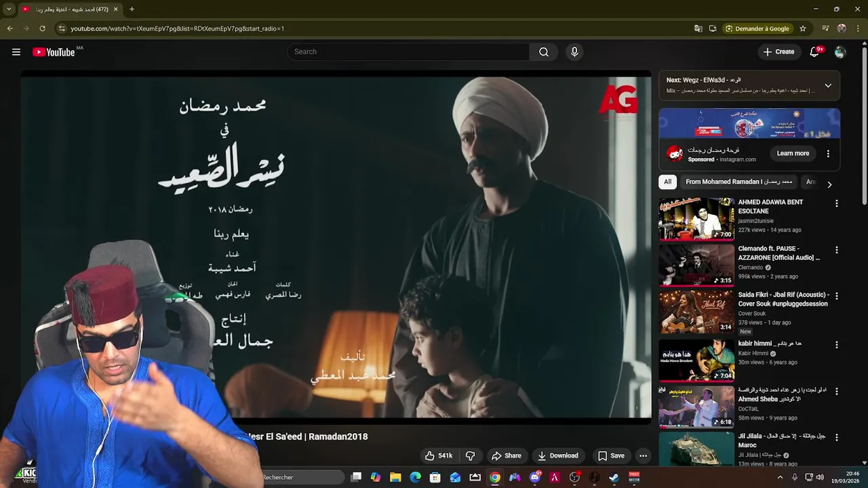Viewport: 868px width, 488px height.
Task: Bookmark this page with star
Action: pyautogui.click(x=803, y=28)
